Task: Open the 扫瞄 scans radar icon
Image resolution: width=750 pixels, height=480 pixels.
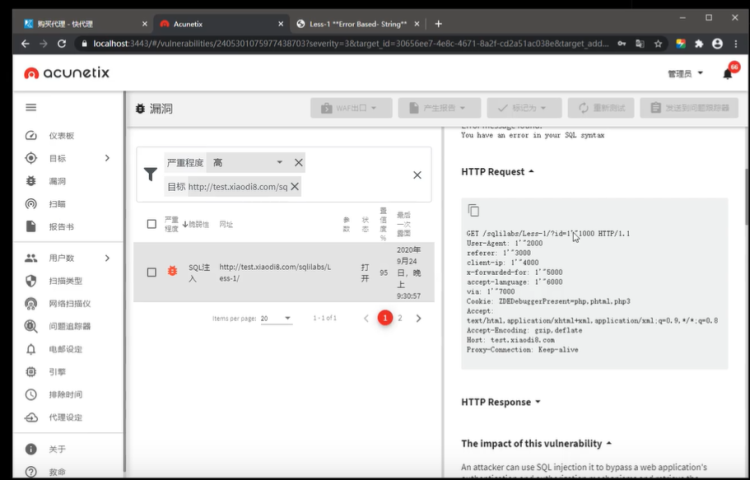Action: [x=31, y=204]
